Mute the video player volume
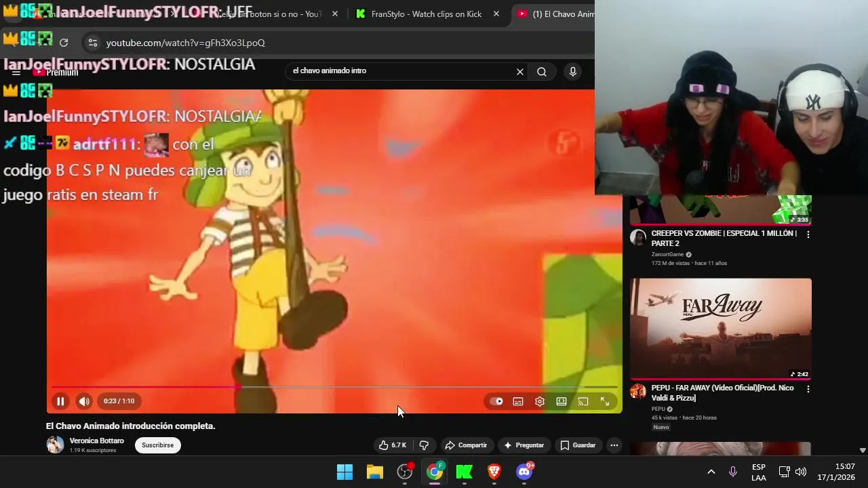 pyautogui.click(x=84, y=401)
